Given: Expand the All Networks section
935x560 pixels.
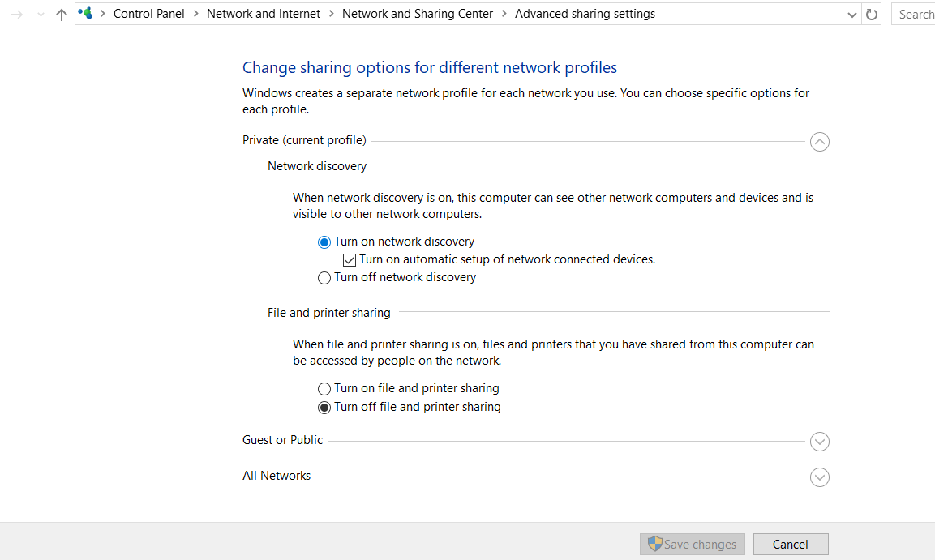Looking at the screenshot, I should click(x=819, y=477).
